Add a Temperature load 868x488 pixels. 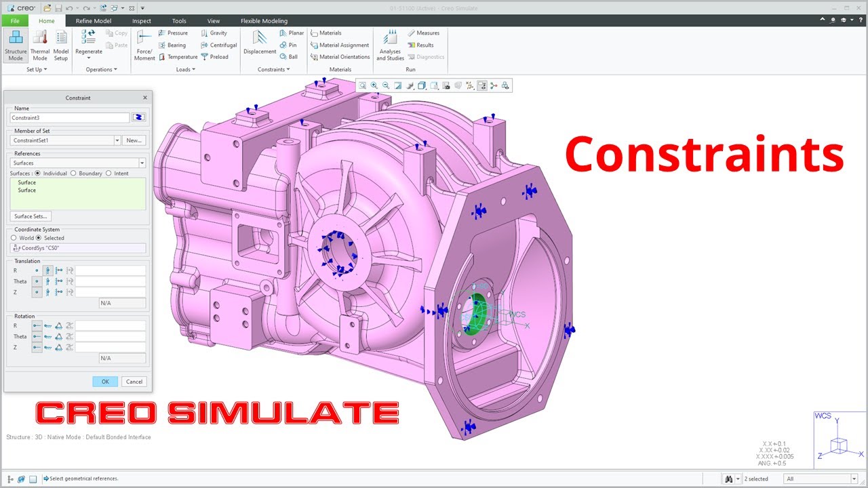pos(178,57)
